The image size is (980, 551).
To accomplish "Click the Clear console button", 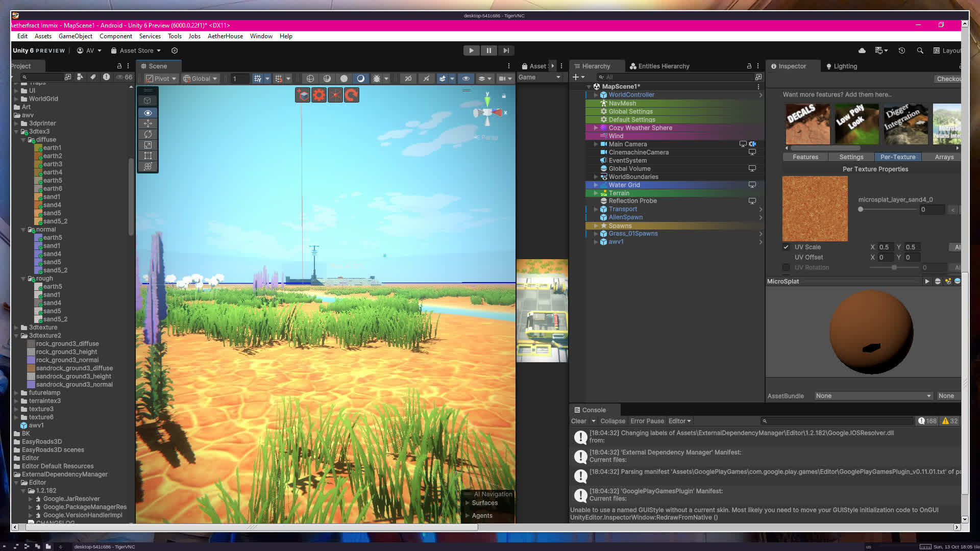I will (x=578, y=421).
